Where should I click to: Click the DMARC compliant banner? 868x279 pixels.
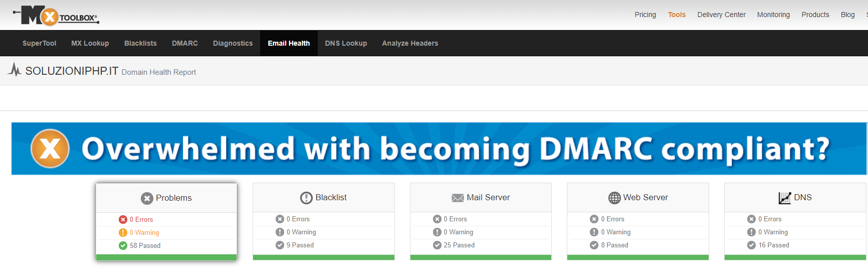point(440,149)
